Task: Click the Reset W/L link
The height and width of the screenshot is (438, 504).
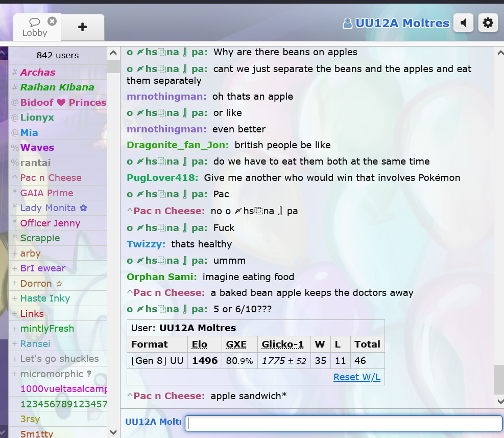Action: tap(356, 377)
